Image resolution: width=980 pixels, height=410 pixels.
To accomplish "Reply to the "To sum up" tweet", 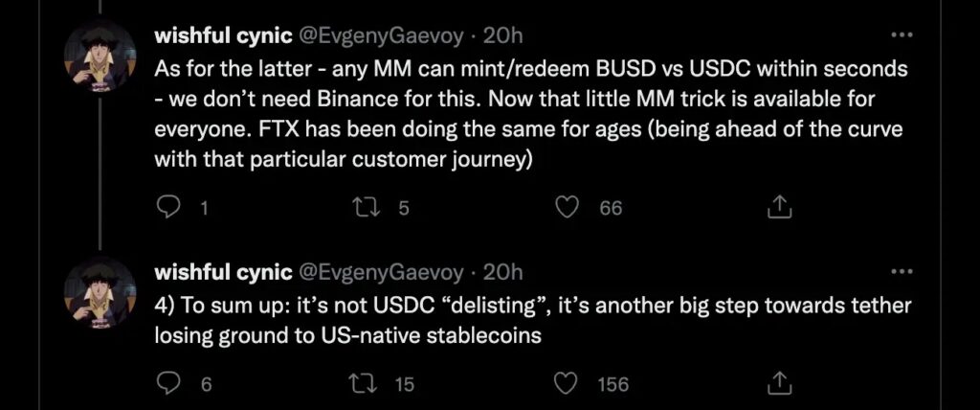I will point(168,383).
